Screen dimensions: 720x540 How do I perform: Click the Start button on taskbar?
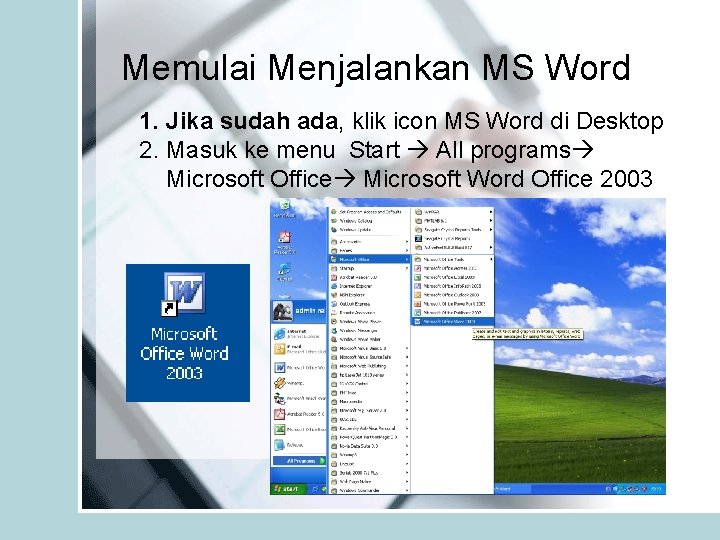(289, 489)
